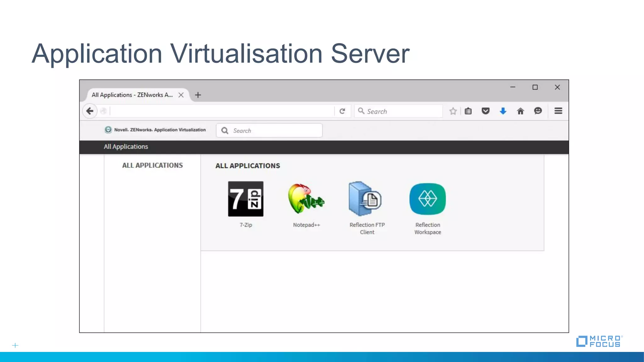Open the downloads arrow icon
This screenshot has height=362, width=644.
coord(503,111)
